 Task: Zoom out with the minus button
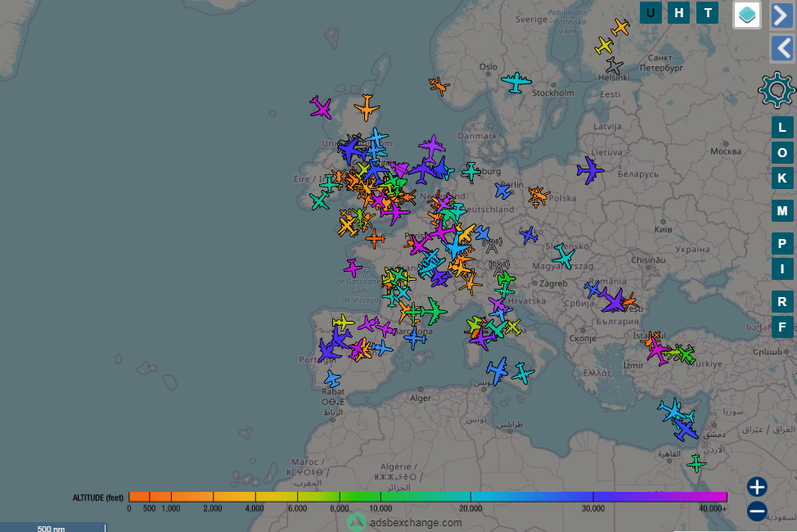757,512
